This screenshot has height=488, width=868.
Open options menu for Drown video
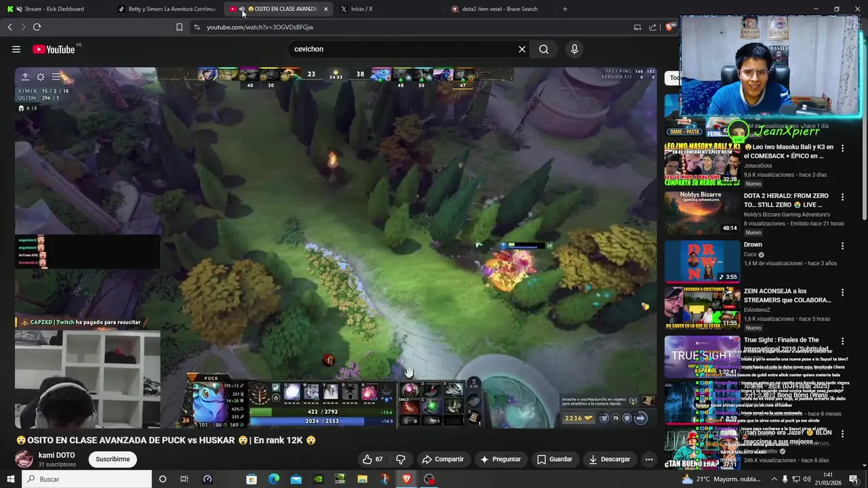[843, 245]
